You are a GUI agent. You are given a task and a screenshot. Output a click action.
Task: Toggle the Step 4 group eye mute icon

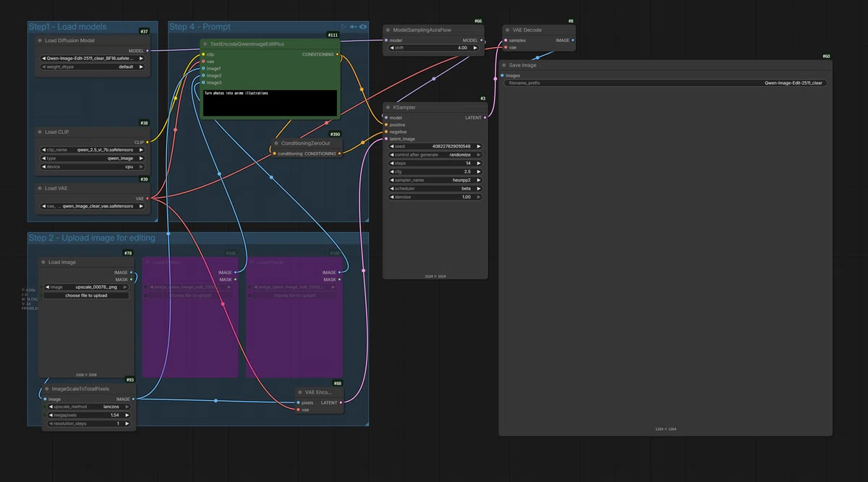point(362,27)
